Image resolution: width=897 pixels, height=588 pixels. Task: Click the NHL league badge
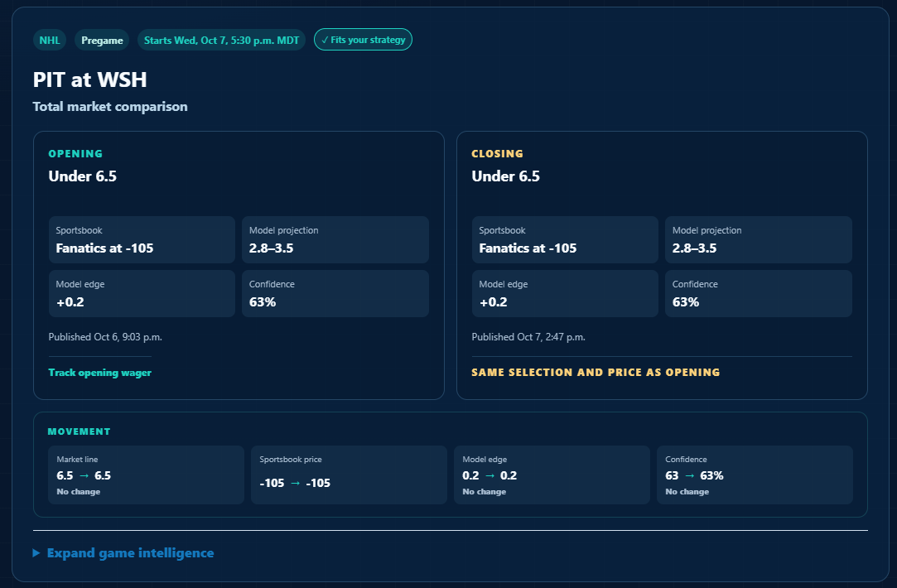tap(50, 40)
